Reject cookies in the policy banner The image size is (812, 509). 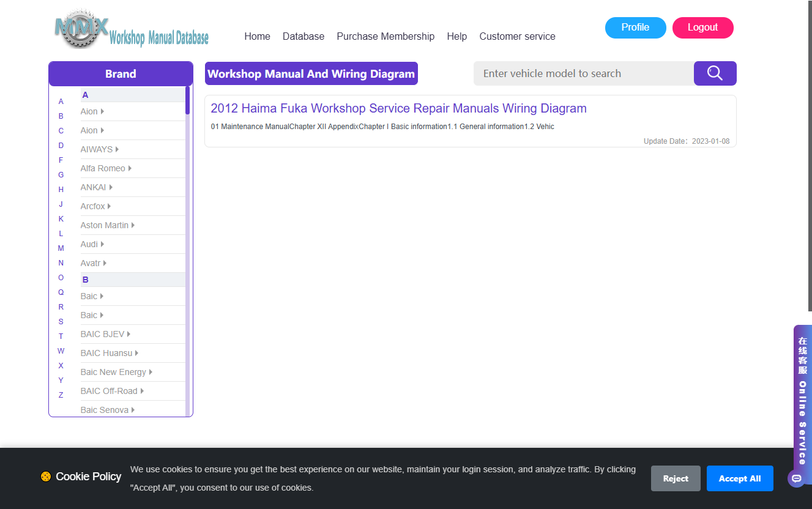tap(676, 478)
